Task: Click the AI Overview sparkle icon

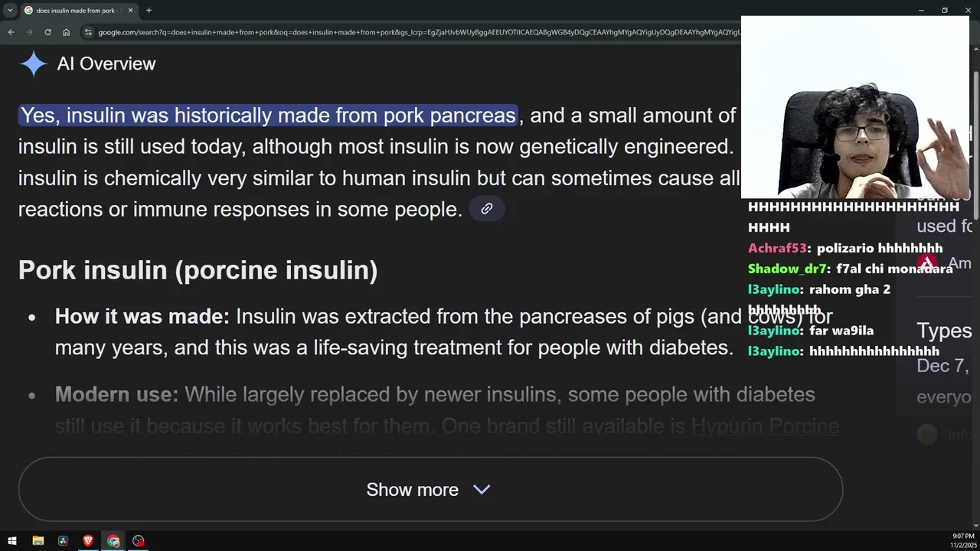Action: pos(34,64)
